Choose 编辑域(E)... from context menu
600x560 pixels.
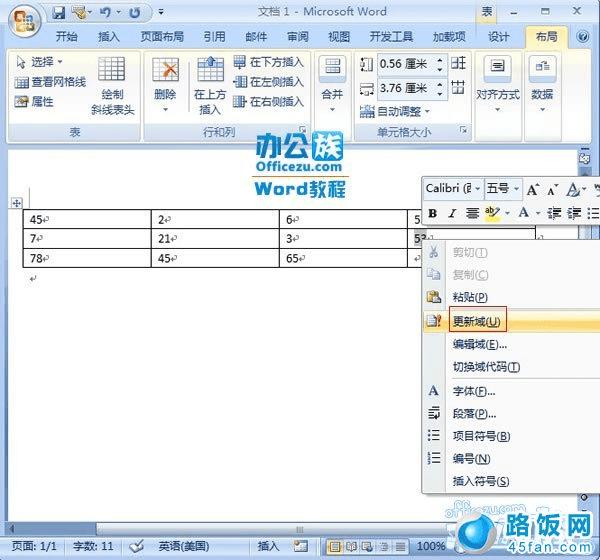511,344
